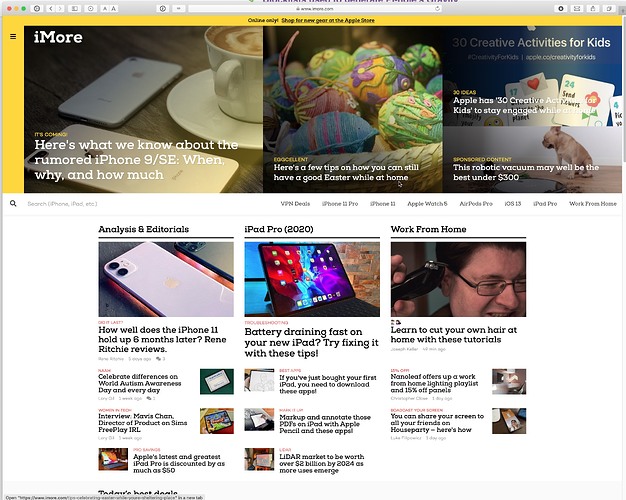Go back using Safari's back arrow
The height and width of the screenshot is (500, 626).
click(x=51, y=8)
